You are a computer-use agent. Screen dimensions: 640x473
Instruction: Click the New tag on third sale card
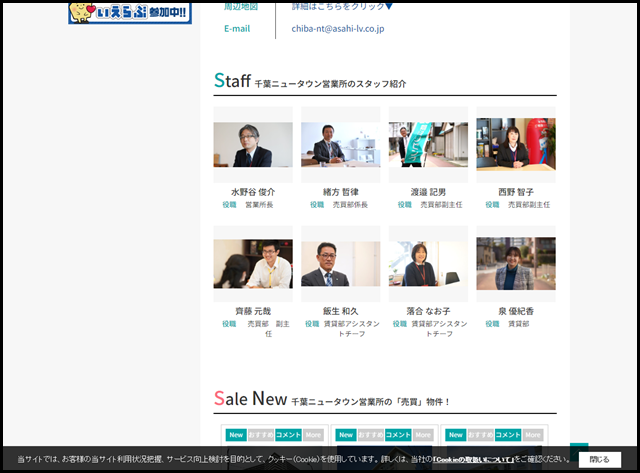(x=456, y=435)
